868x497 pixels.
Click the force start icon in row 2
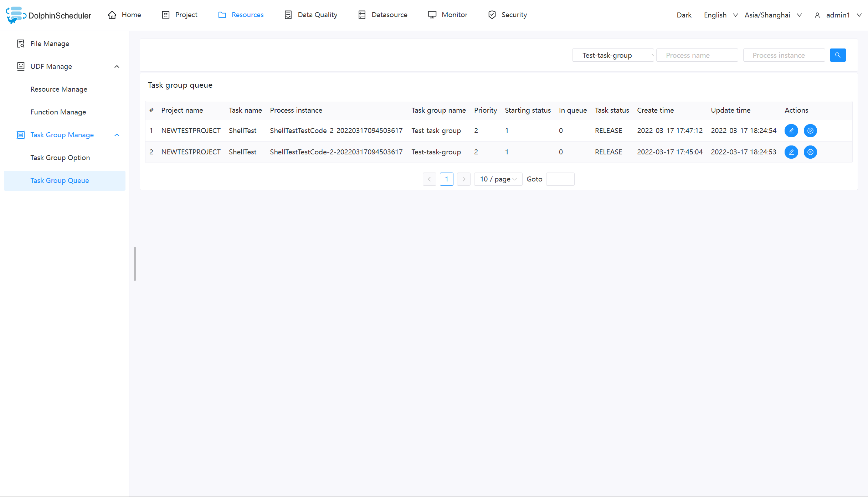pos(810,152)
